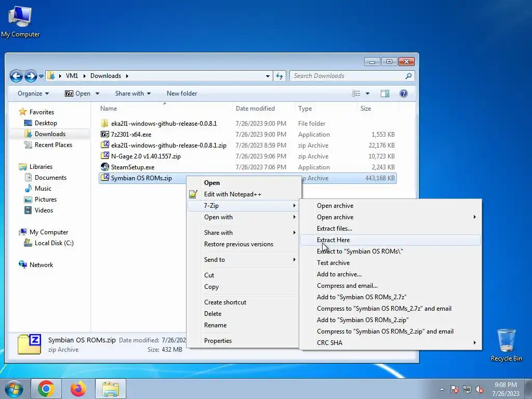Open address bar history dropdown
Screen dimensions: 532x399
(268, 76)
